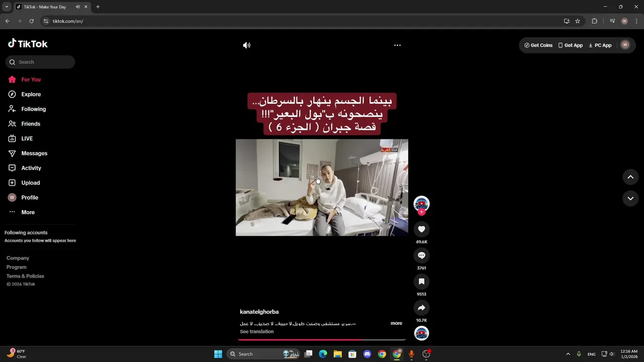This screenshot has height=362, width=644.
Task: Pause the playing video
Action: (x=322, y=188)
